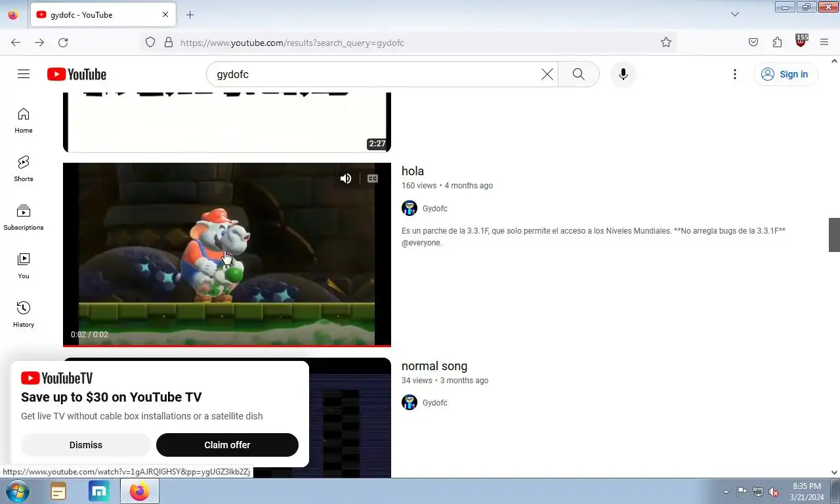Screen dimensions: 840x504
Task: Click the Sign in button
Action: (785, 74)
